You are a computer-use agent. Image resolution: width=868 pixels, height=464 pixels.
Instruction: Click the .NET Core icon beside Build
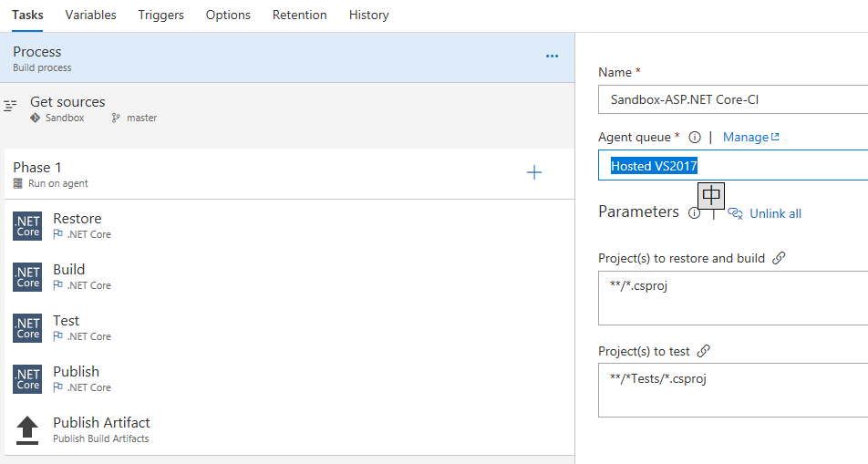coord(27,277)
